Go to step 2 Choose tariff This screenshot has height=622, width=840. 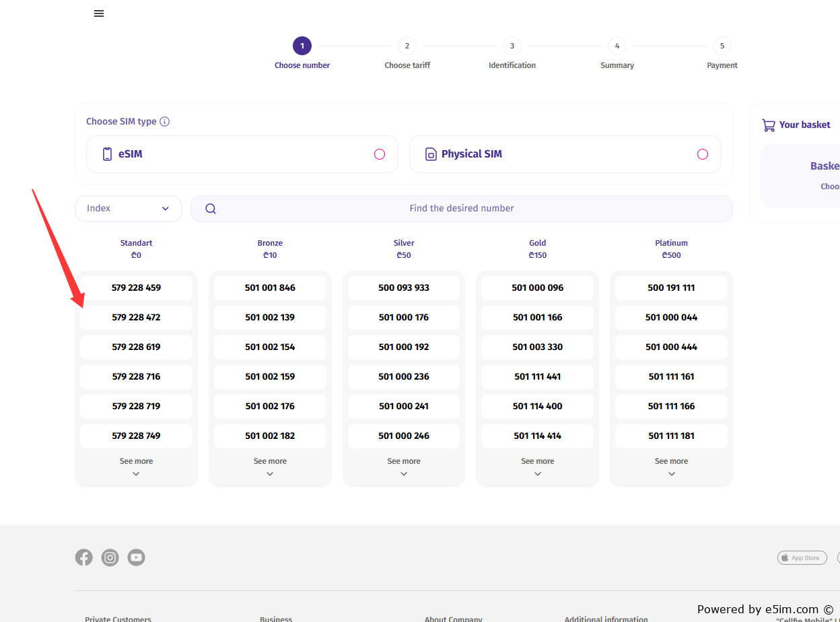407,54
